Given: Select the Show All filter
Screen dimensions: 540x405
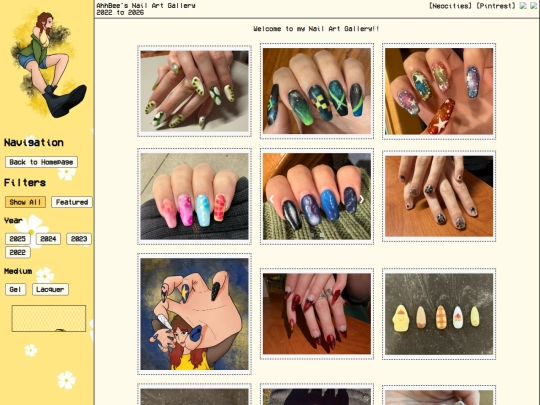Looking at the screenshot, I should click(x=25, y=202).
